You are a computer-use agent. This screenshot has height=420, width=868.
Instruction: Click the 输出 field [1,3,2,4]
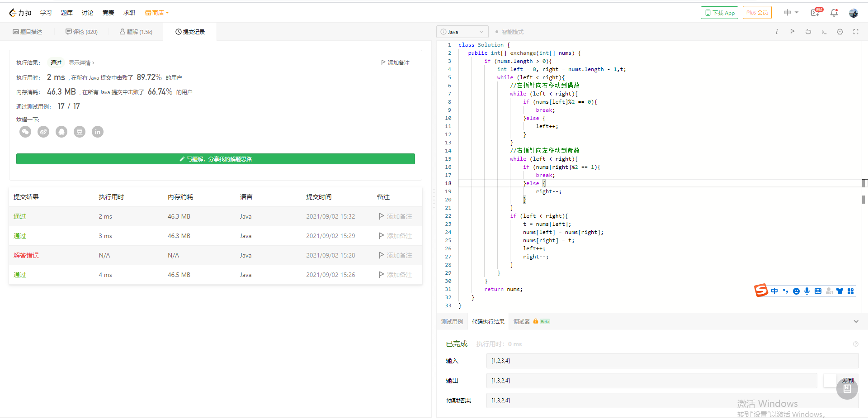pyautogui.click(x=651, y=381)
